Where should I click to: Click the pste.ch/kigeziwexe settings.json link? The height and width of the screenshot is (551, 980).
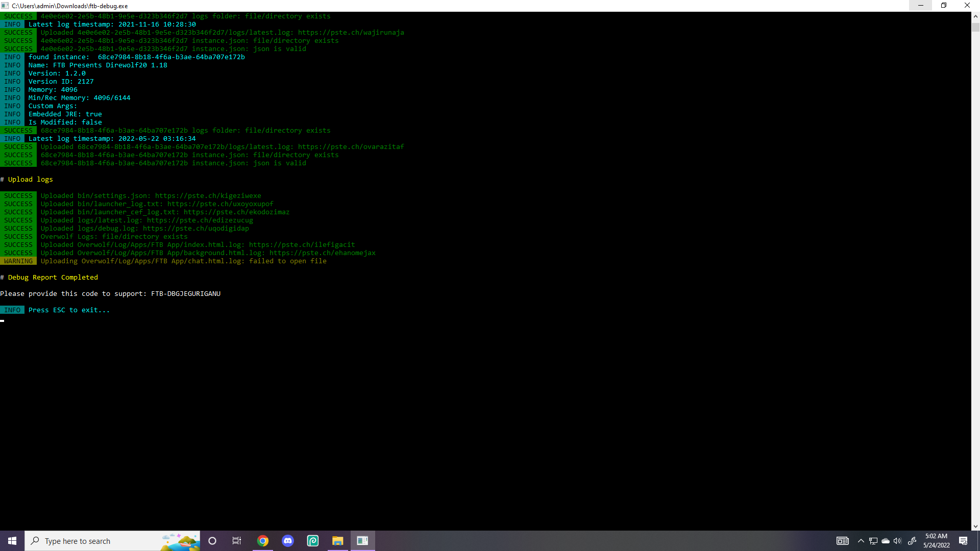[x=208, y=196]
